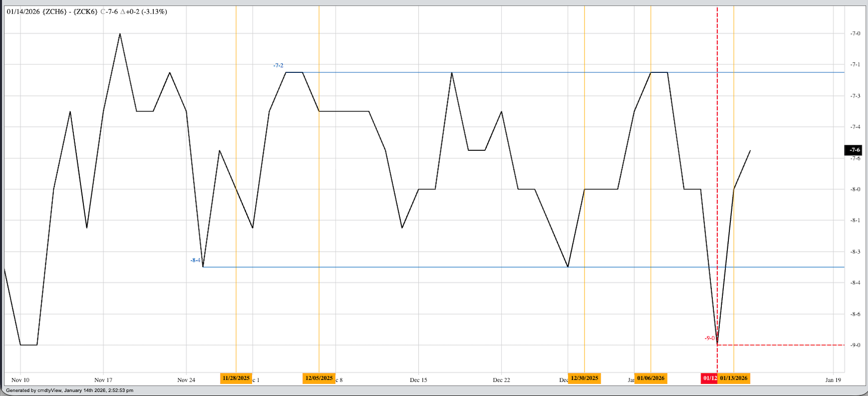Select the Dec 22 x-axis label

(x=501, y=380)
